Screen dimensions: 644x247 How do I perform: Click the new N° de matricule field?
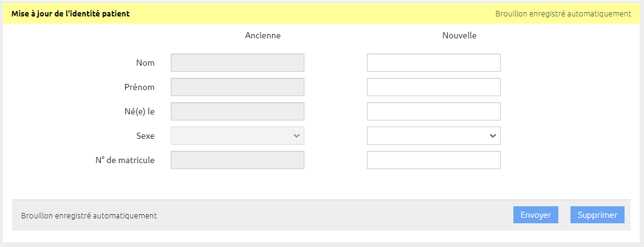pos(434,160)
